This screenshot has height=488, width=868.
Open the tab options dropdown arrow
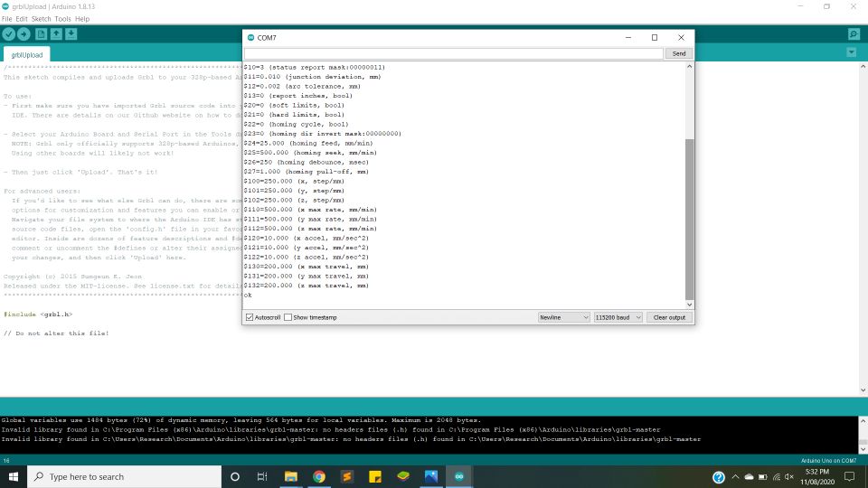pos(852,52)
